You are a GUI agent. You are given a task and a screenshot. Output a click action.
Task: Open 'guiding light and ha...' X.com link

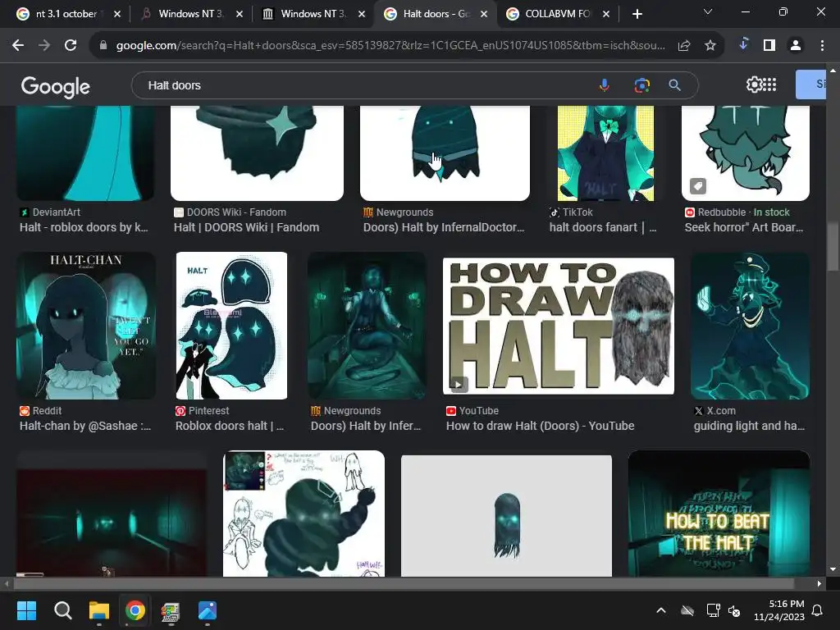coord(749,426)
